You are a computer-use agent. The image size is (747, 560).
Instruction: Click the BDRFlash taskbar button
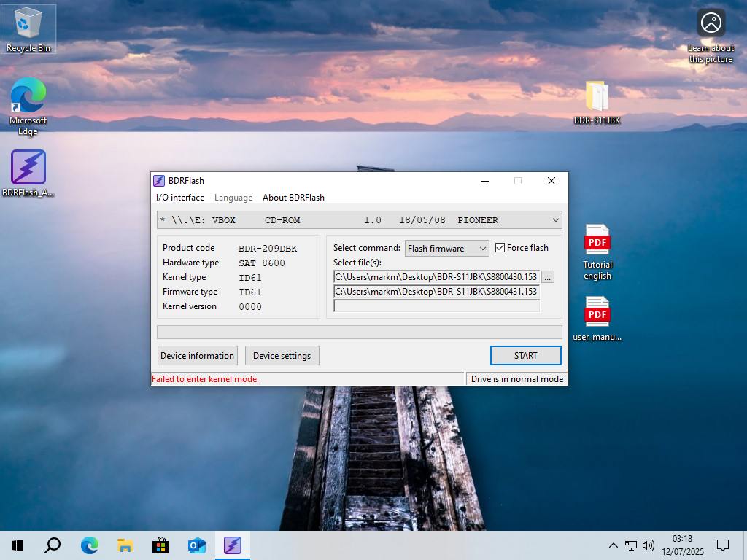233,545
